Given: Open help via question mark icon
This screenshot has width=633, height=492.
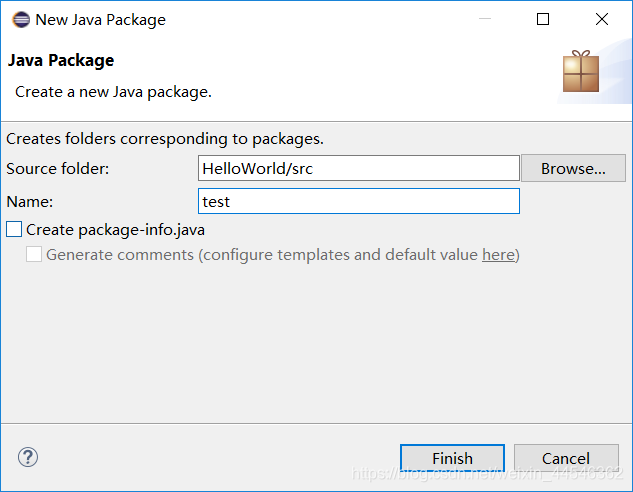Looking at the screenshot, I should click(28, 458).
